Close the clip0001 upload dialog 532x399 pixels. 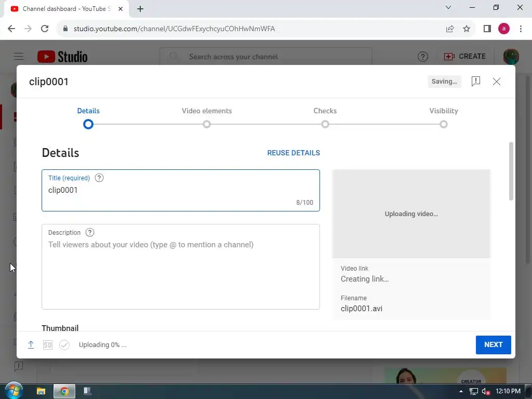coord(496,82)
